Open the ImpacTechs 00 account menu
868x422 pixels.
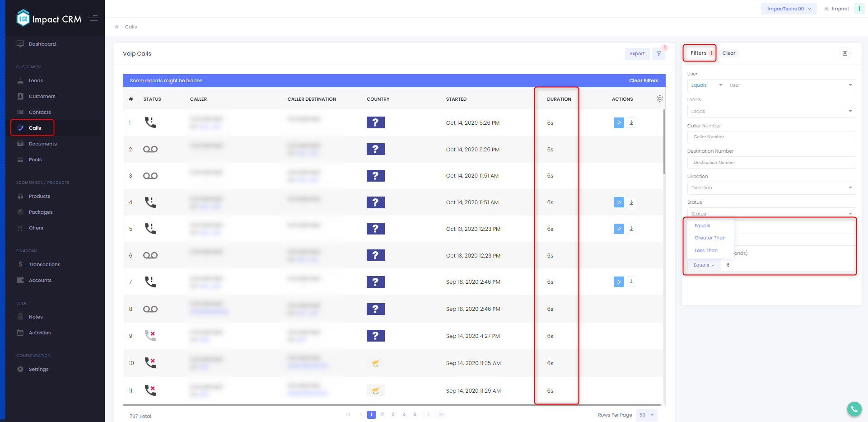click(x=788, y=8)
